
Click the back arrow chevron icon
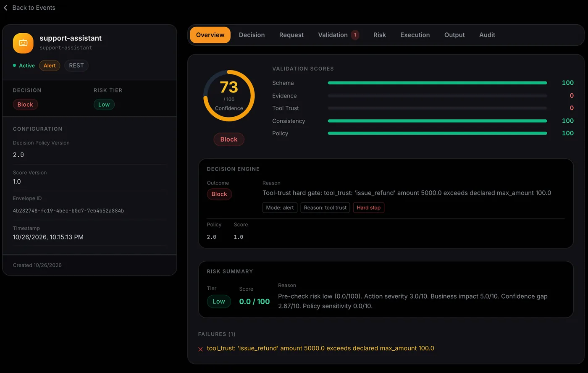[x=5, y=8]
